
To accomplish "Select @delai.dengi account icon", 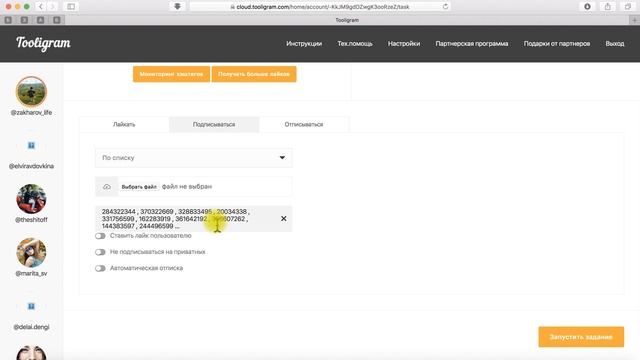I will [31, 306].
